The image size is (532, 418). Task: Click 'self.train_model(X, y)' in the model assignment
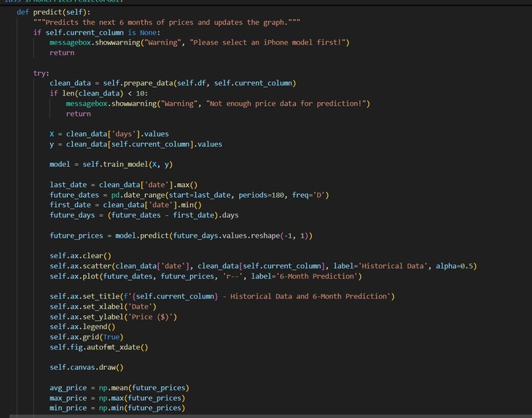pos(128,164)
